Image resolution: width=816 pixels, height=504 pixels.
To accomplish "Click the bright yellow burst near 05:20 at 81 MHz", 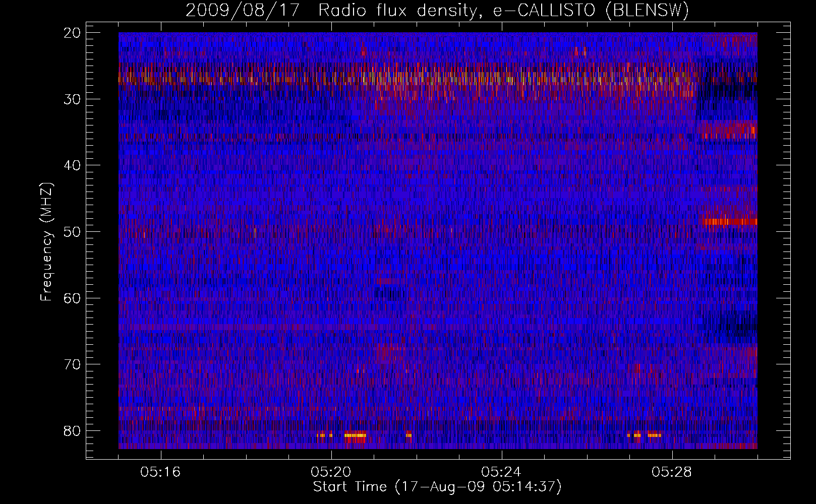I will [355, 435].
